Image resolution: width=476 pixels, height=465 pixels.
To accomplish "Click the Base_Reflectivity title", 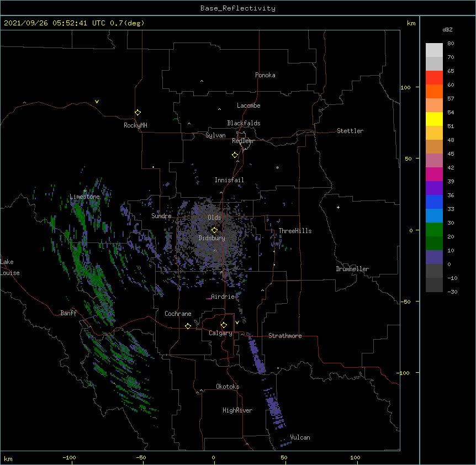I will click(238, 8).
